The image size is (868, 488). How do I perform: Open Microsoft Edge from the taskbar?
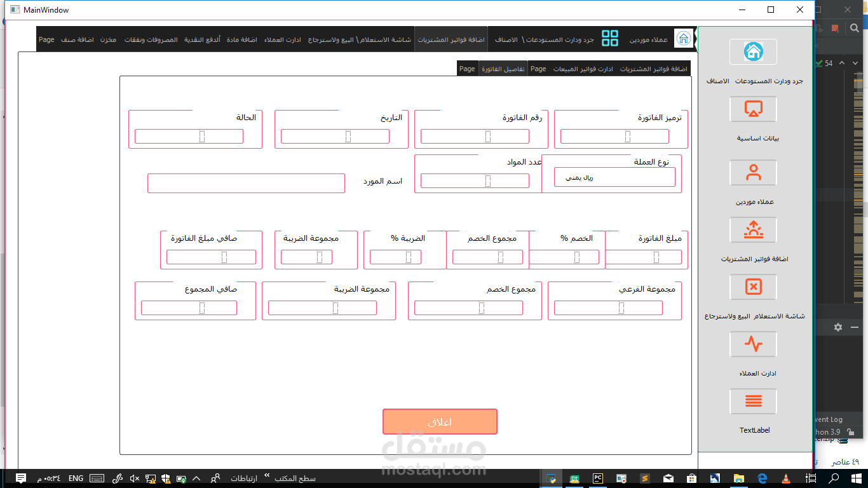[x=762, y=478]
